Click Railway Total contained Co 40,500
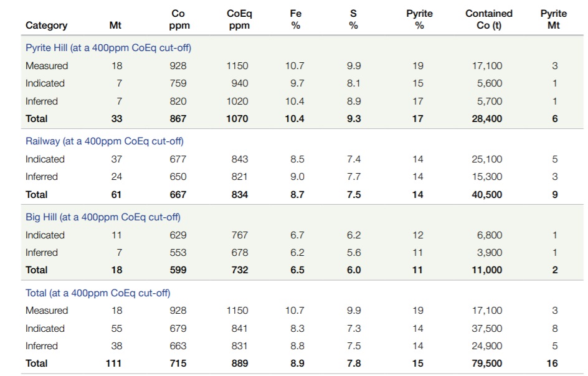 (486, 195)
